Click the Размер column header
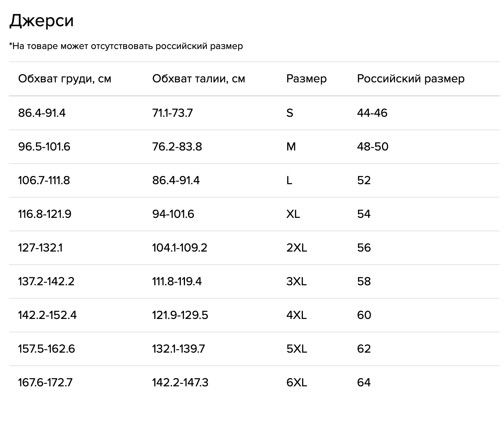504x429 pixels. (306, 79)
